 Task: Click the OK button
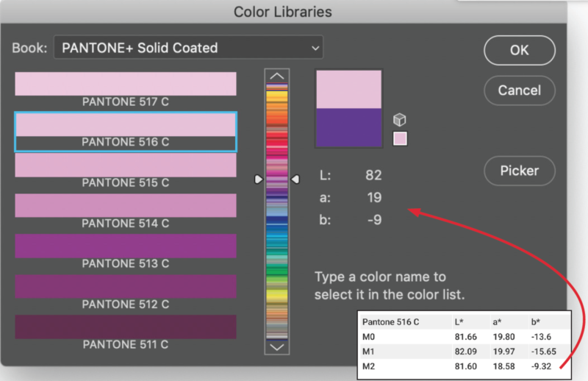[519, 51]
